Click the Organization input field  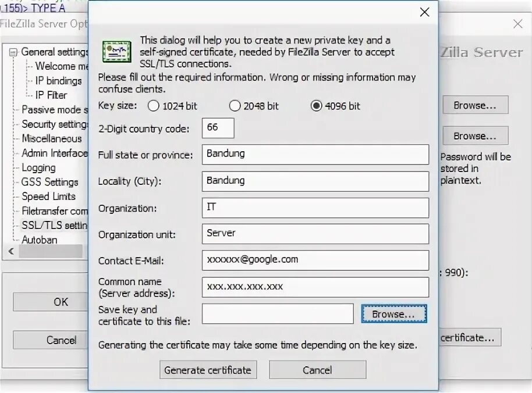pyautogui.click(x=315, y=208)
